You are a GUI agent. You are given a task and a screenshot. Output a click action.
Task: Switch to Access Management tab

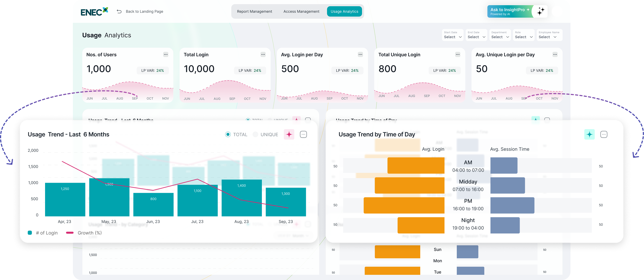click(301, 11)
